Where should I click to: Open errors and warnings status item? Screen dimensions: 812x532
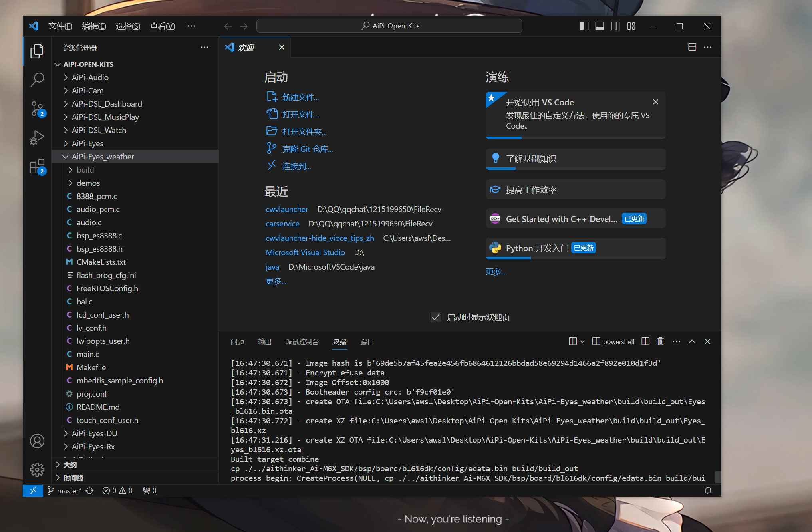click(x=117, y=491)
